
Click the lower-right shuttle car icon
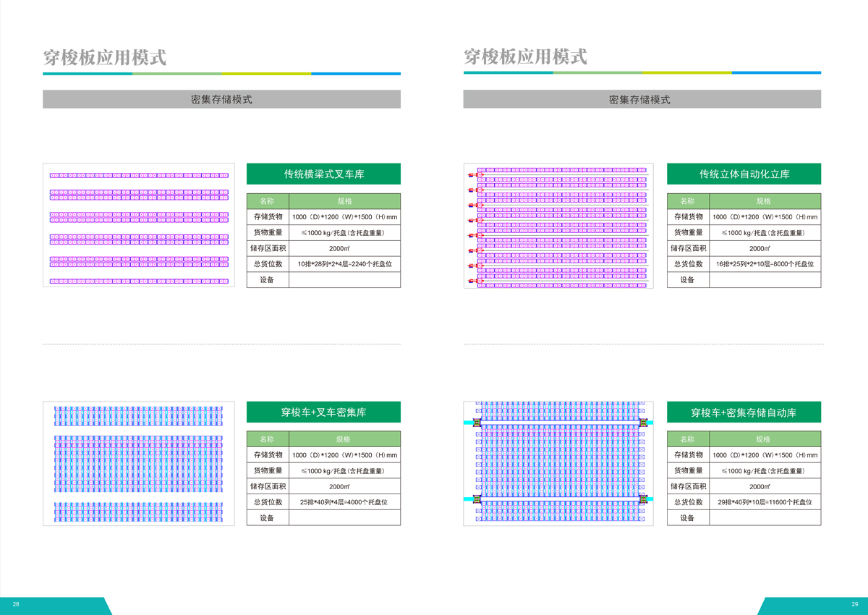pos(643,499)
